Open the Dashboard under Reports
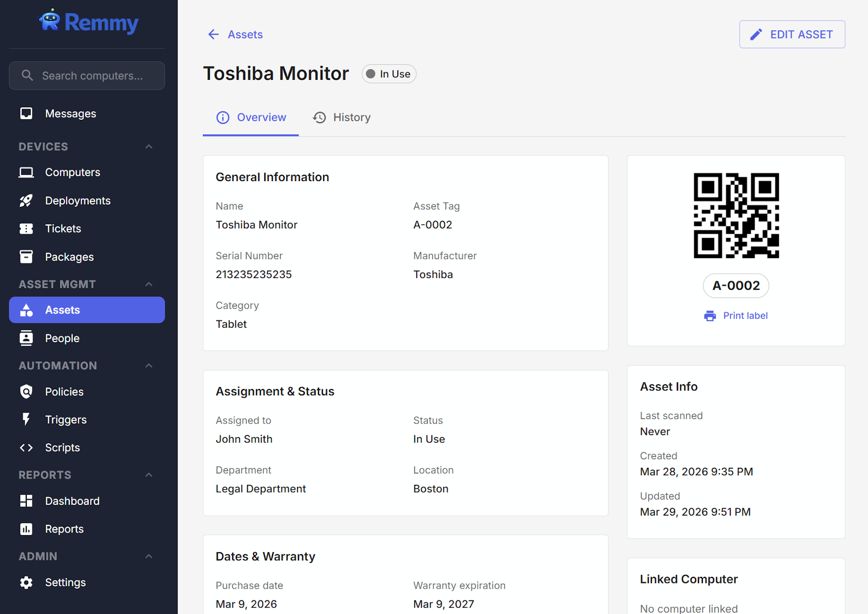The image size is (868, 614). [72, 501]
